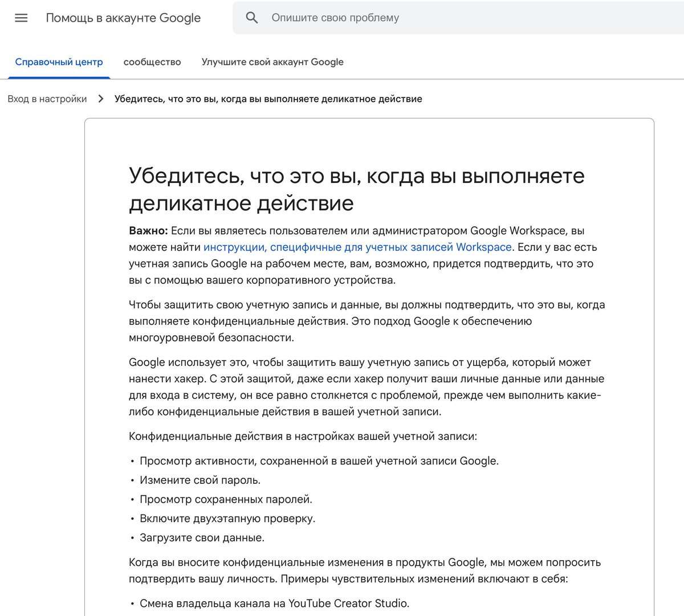
Task: Click list item 'Просмотр активности, сохраненной…'
Action: tap(319, 460)
